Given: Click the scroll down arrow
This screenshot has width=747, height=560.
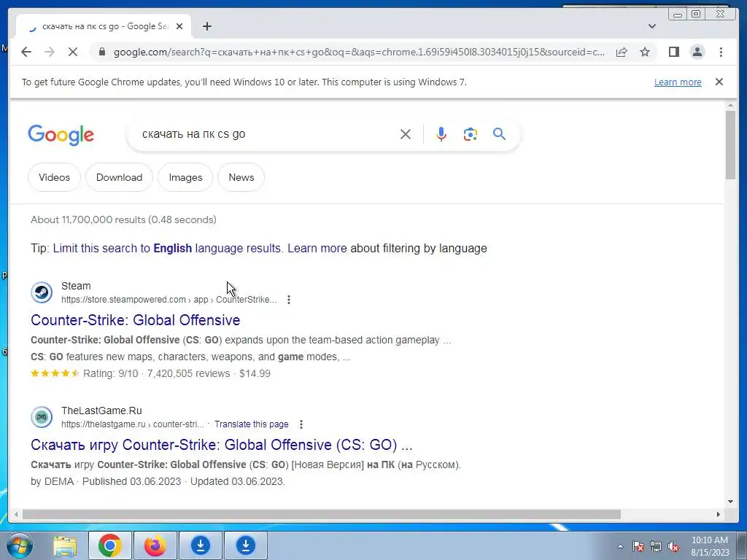Looking at the screenshot, I should coord(730,502).
